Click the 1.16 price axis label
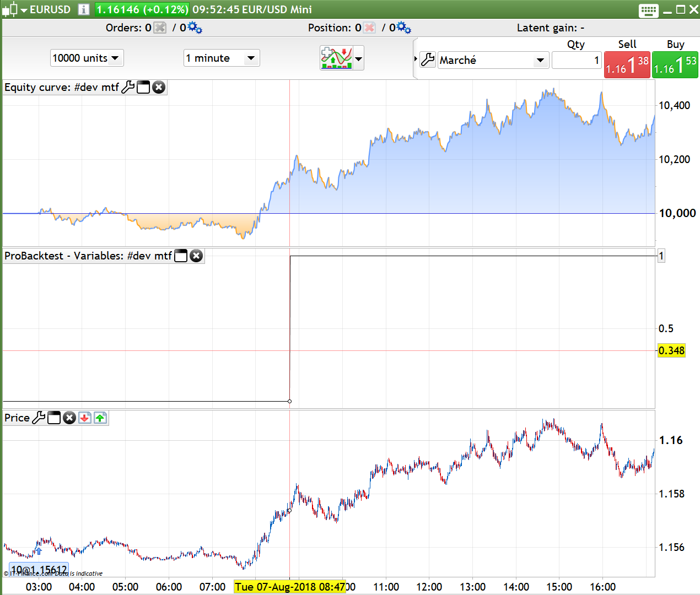 pyautogui.click(x=671, y=440)
